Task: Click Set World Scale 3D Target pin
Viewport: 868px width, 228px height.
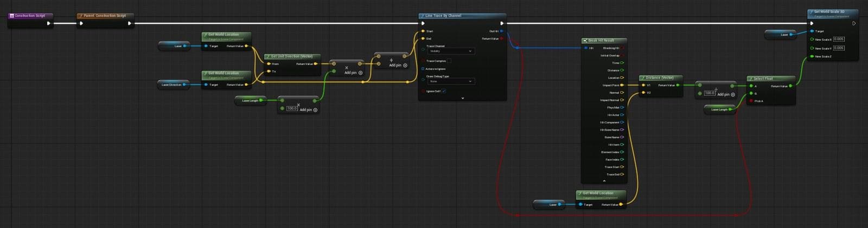Action: pyautogui.click(x=812, y=31)
